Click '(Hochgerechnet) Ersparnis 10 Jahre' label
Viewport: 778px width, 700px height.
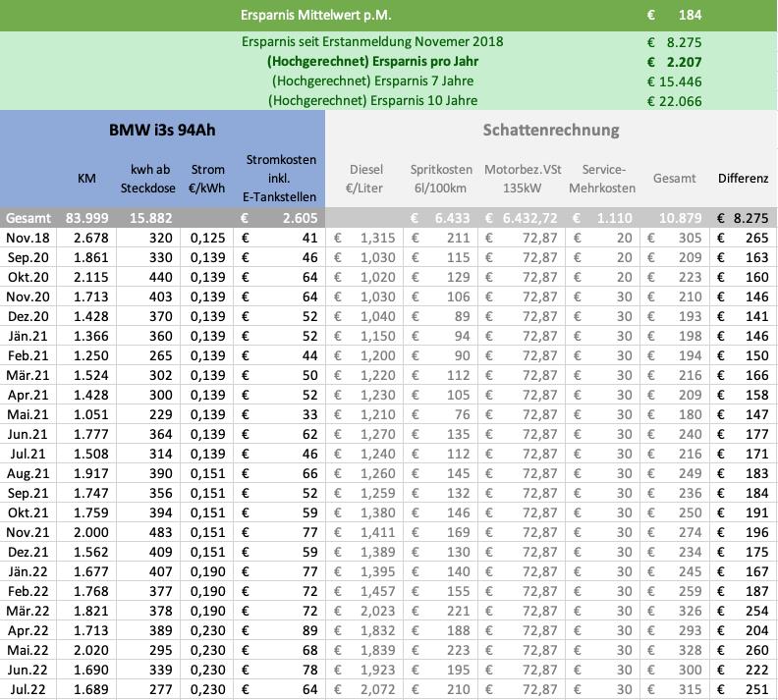pos(372,101)
